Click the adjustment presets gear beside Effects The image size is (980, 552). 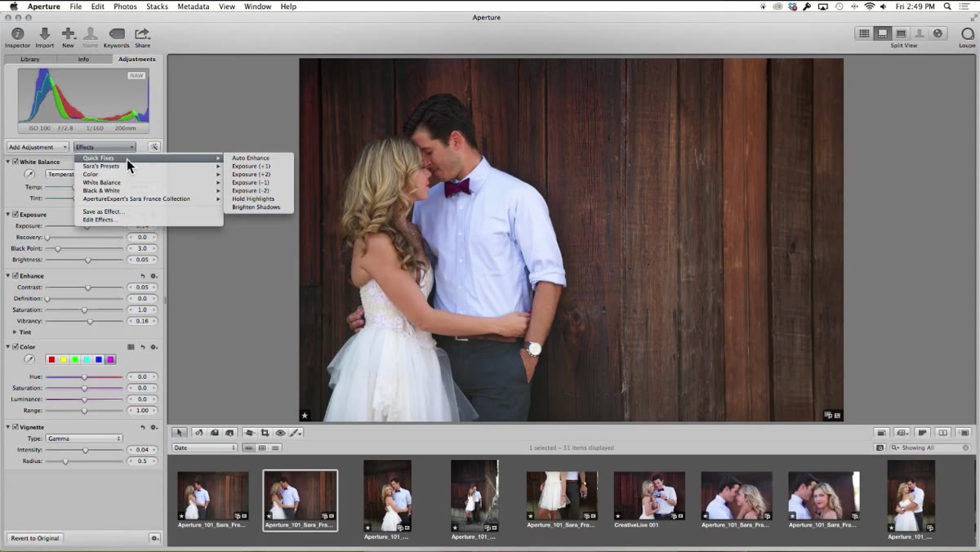coord(154,147)
